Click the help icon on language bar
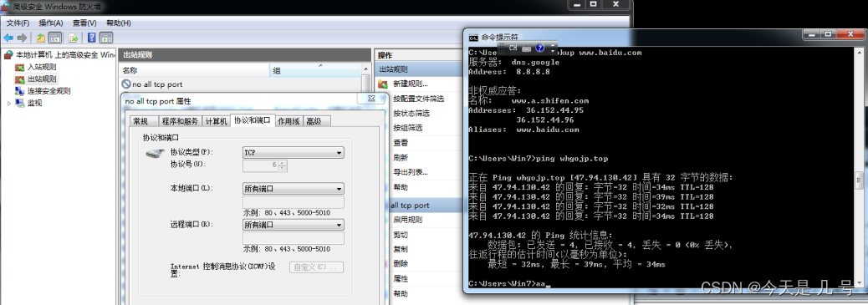 click(540, 48)
